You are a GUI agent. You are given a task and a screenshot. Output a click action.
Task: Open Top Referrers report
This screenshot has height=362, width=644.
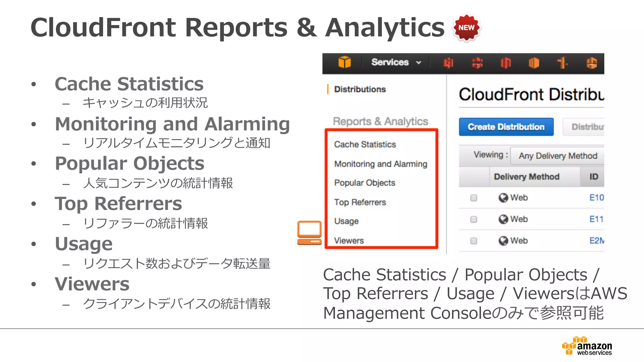tap(360, 202)
